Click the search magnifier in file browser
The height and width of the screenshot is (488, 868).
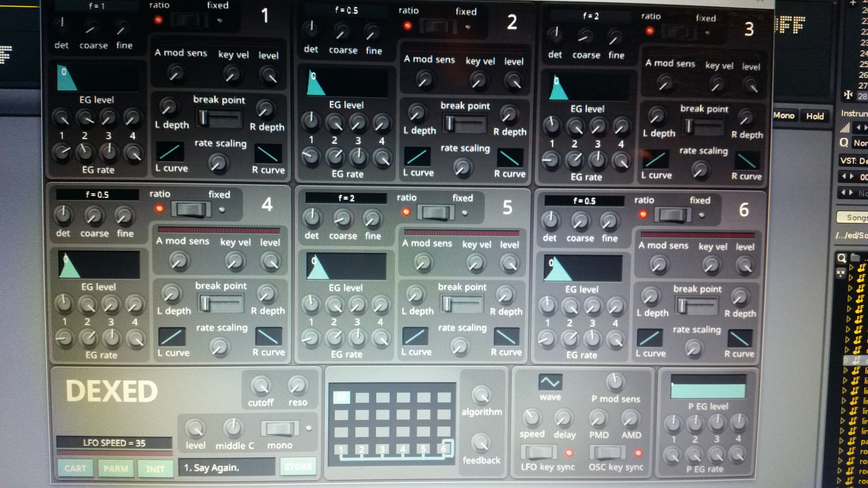click(842, 258)
